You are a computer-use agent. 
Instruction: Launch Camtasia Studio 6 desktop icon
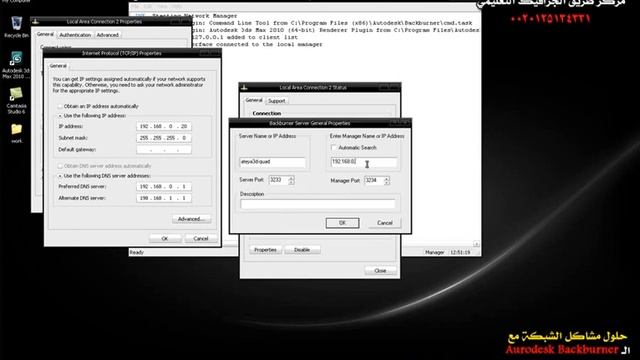click(16, 100)
